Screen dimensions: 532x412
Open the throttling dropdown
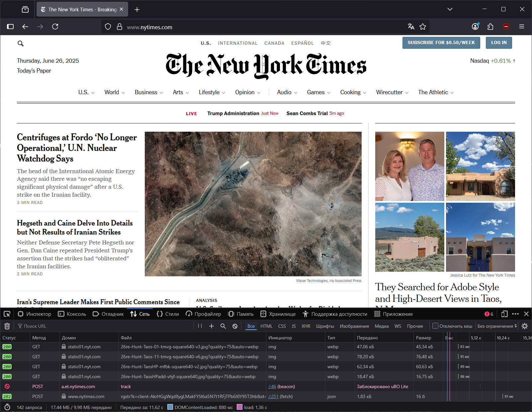click(497, 326)
